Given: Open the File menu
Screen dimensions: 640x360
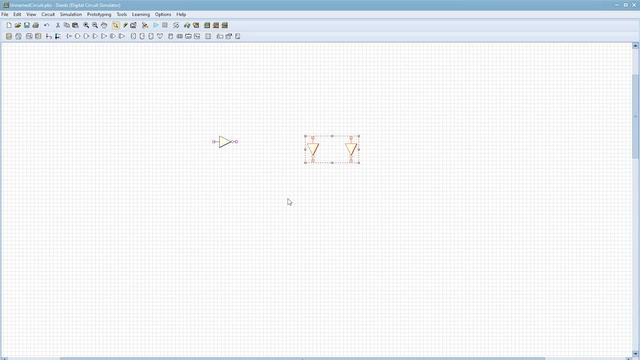Looking at the screenshot, I should coord(5,14).
